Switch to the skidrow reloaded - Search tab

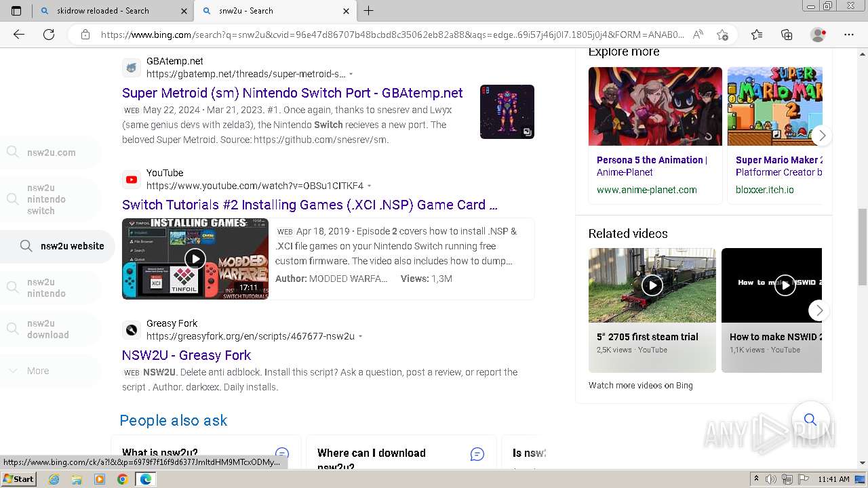(x=113, y=11)
